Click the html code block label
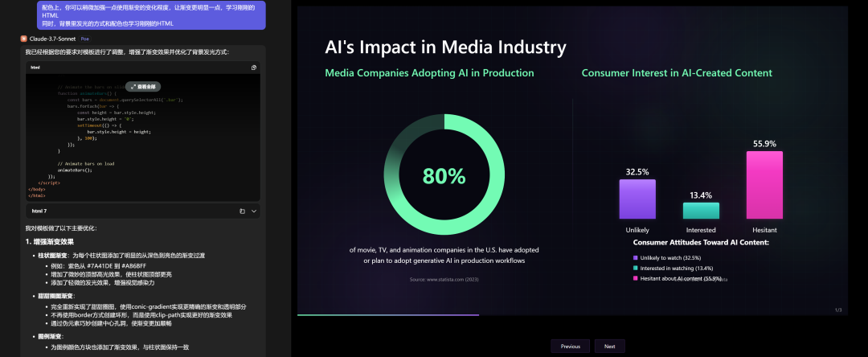Viewport: 868px width, 357px height. click(x=35, y=68)
